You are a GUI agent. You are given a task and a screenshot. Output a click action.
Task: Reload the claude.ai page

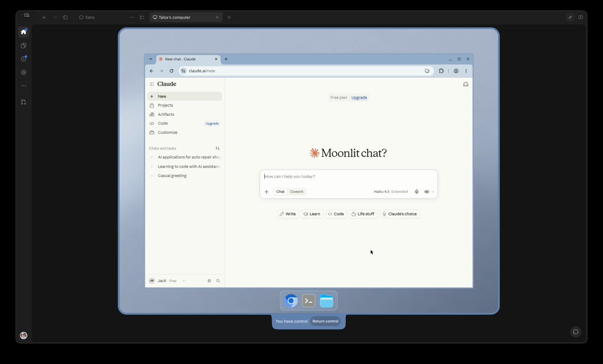pyautogui.click(x=171, y=71)
